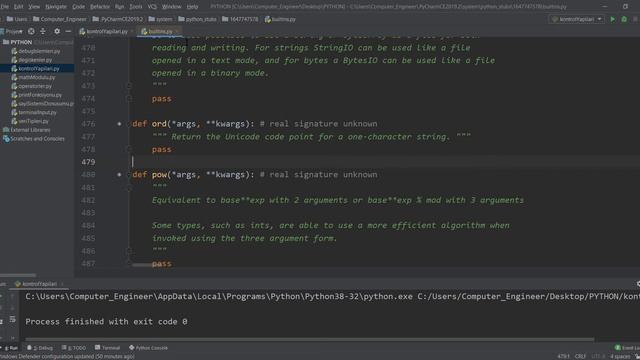Expand Scratches and Consoles node
Image resolution: width=640 pixels, height=360 pixels.
point(34,139)
